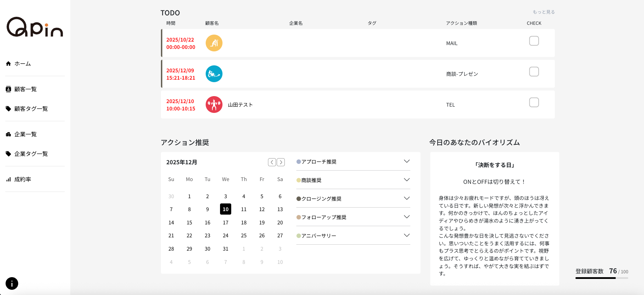644x295 pixels.
Task: Click the home icon in sidebar
Action: coord(8,64)
